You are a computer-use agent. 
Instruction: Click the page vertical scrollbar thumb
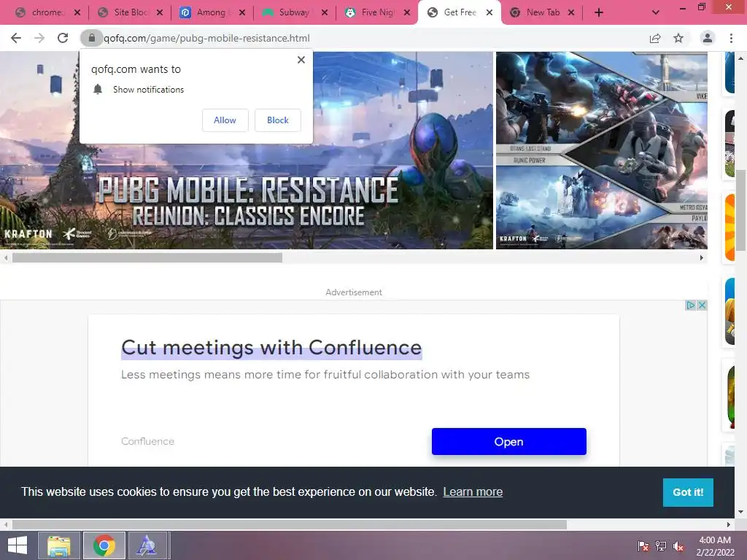tap(741, 209)
